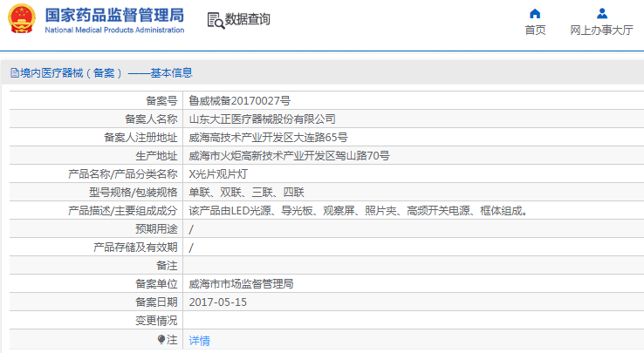Go to 首页 home label
This screenshot has width=644, height=353.
coord(535,31)
